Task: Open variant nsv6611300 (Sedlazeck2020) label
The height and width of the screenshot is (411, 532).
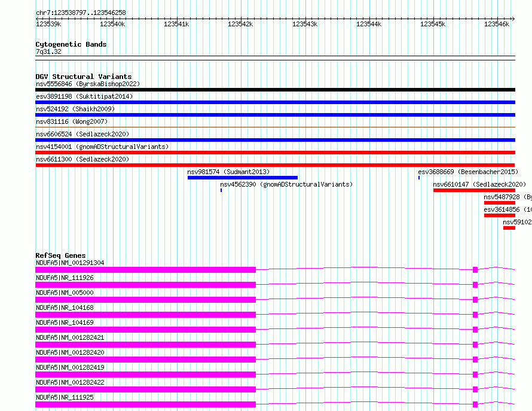Action: (82, 159)
